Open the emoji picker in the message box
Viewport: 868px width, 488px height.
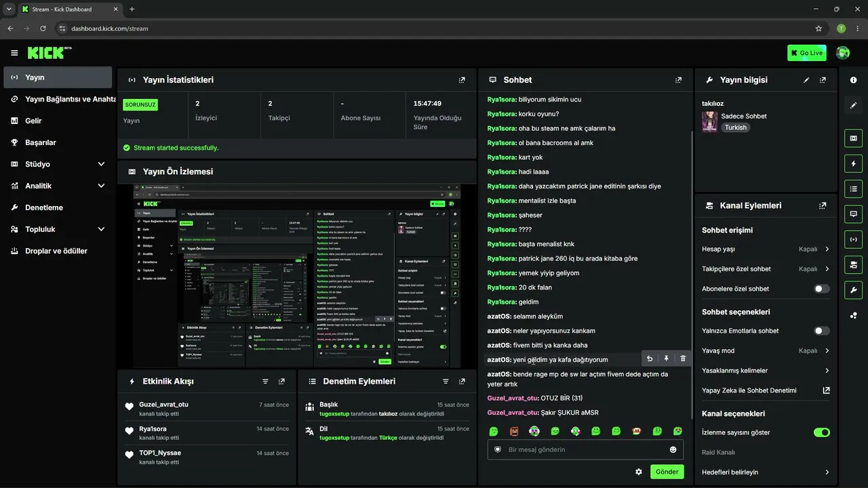673,449
